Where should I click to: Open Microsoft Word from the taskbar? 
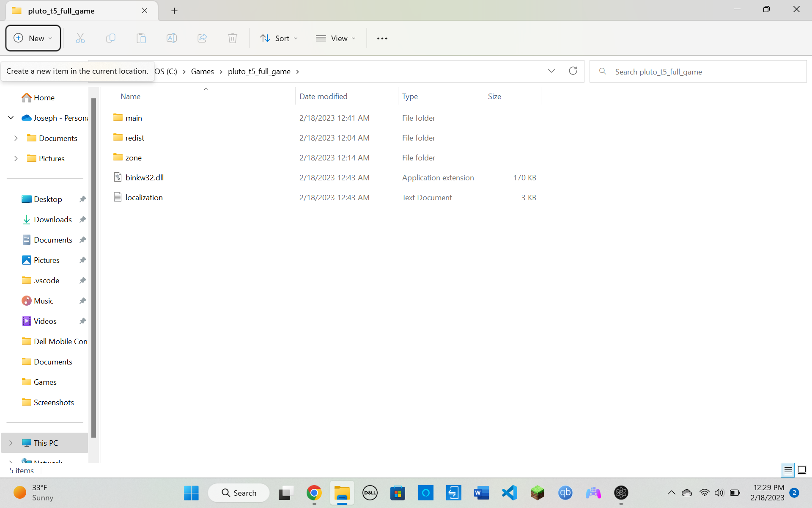pyautogui.click(x=482, y=493)
